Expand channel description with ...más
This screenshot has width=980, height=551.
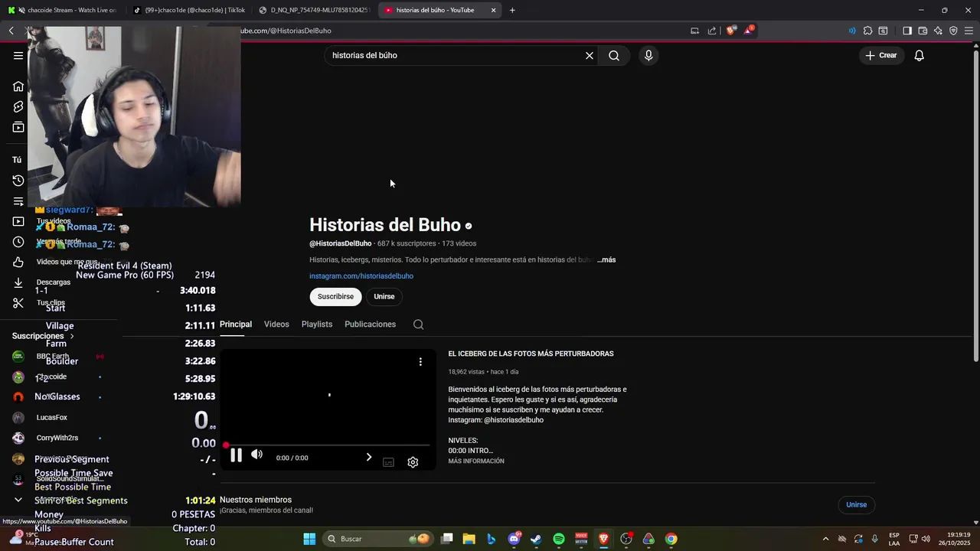(x=606, y=260)
